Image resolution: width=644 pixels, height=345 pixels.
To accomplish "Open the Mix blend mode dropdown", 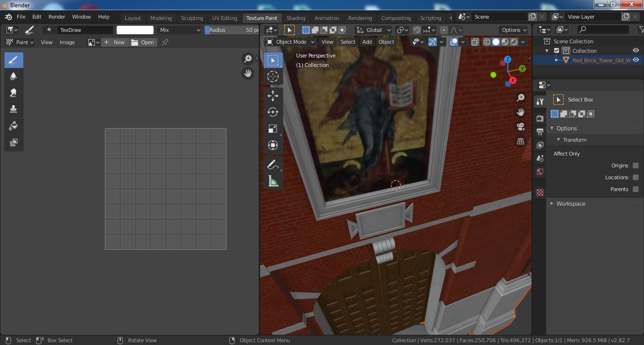I will pyautogui.click(x=179, y=30).
